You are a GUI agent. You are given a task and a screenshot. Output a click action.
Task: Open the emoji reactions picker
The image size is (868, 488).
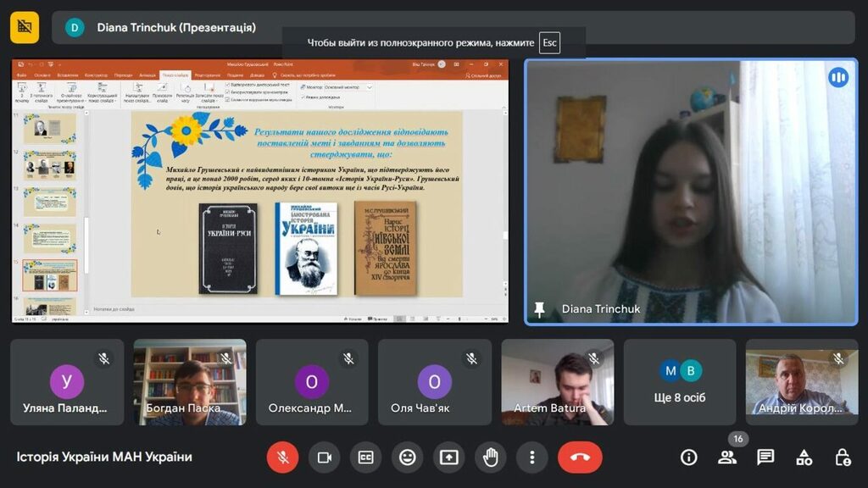pos(407,457)
